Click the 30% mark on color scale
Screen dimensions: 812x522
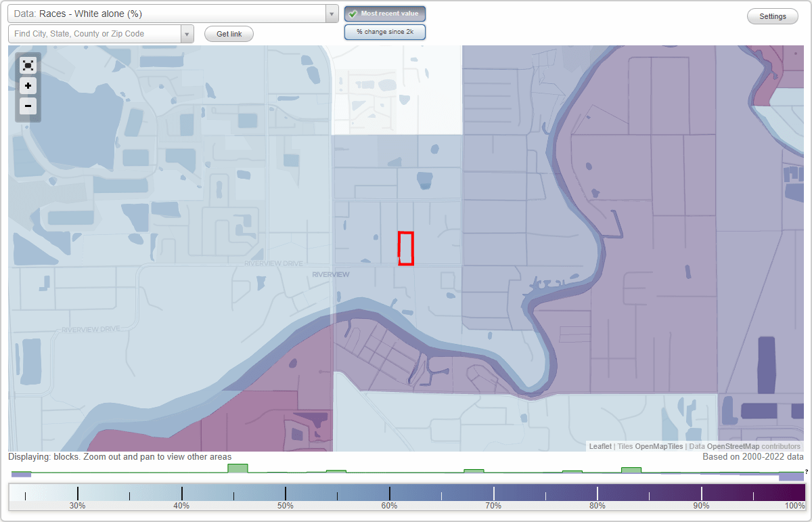pos(78,494)
